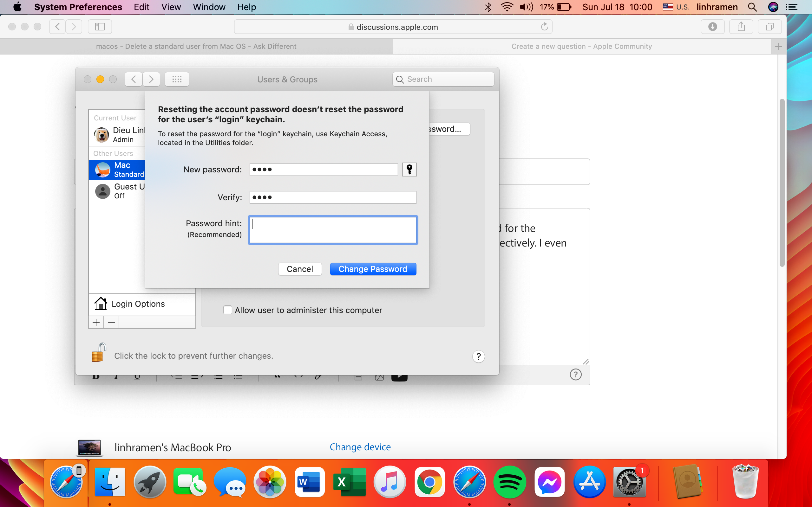Click inside the password hint field
Viewport: 812px width, 507px height.
[333, 230]
